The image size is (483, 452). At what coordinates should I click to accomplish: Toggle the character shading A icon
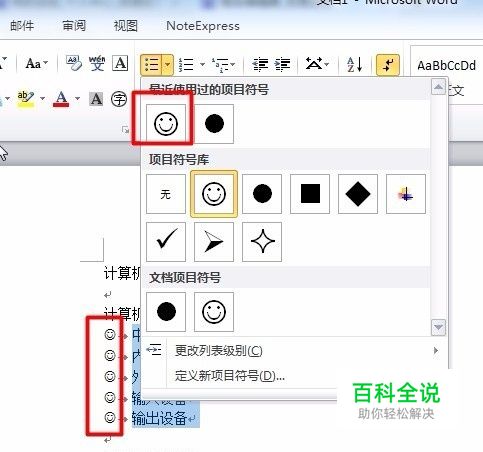(96, 99)
